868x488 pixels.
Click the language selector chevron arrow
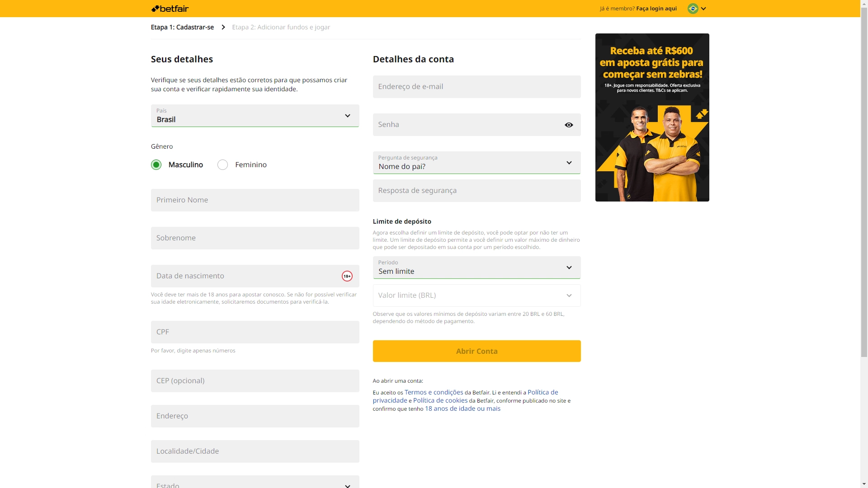point(703,9)
